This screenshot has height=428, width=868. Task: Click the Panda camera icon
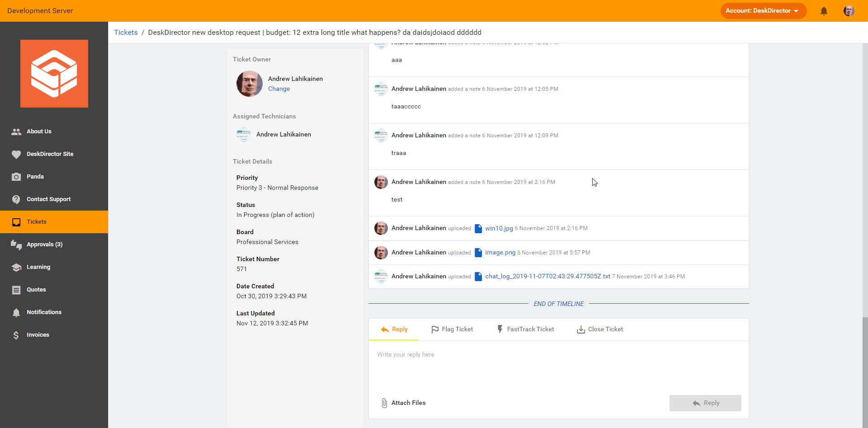pos(16,177)
